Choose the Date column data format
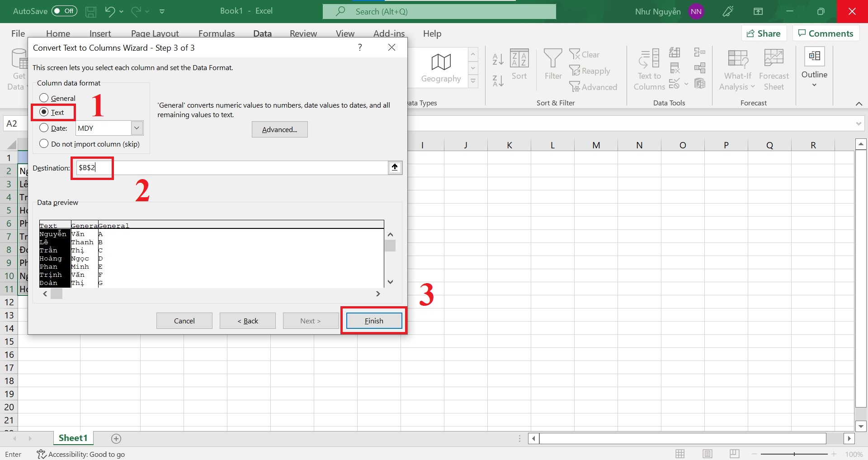Image resolution: width=868 pixels, height=460 pixels. point(44,128)
